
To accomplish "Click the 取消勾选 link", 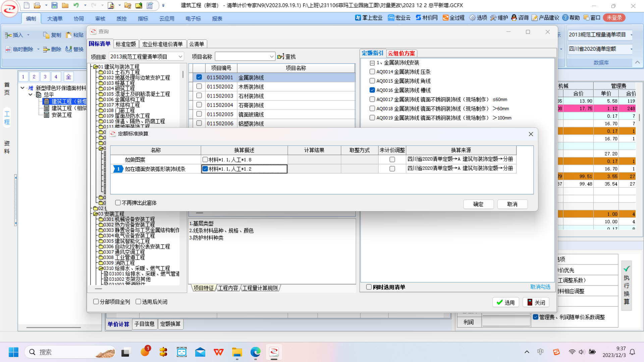I will pos(540,287).
